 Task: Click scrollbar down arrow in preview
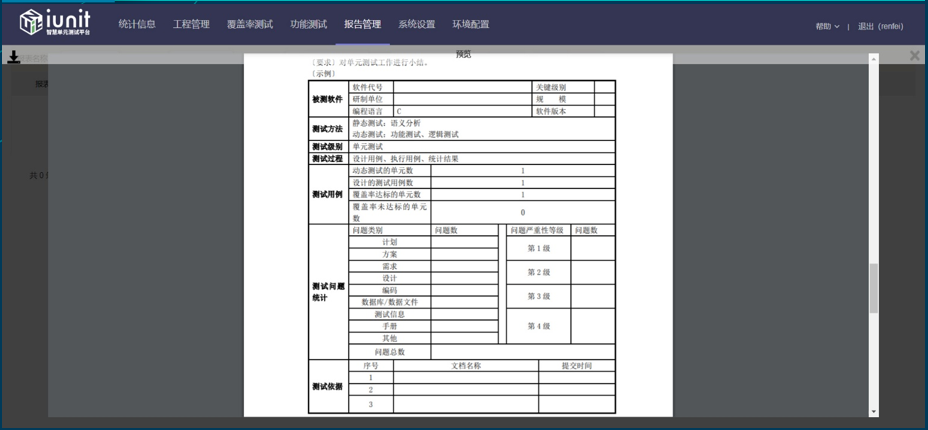click(874, 412)
